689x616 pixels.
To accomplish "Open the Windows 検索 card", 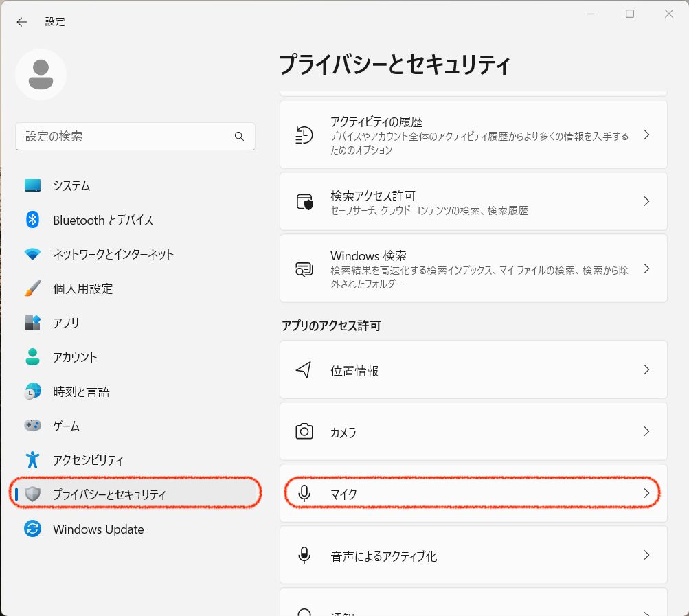I will [474, 269].
